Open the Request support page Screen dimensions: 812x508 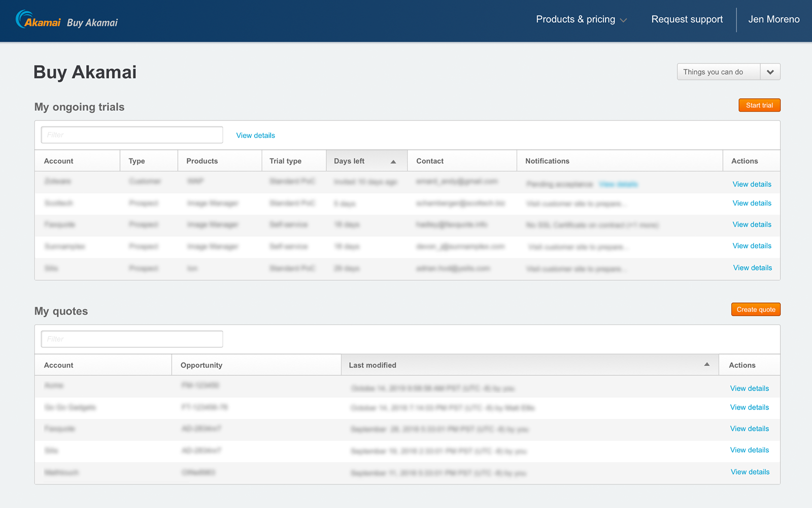[687, 19]
